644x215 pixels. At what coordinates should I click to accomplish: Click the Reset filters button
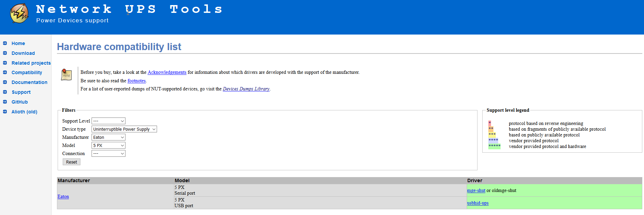point(72,162)
